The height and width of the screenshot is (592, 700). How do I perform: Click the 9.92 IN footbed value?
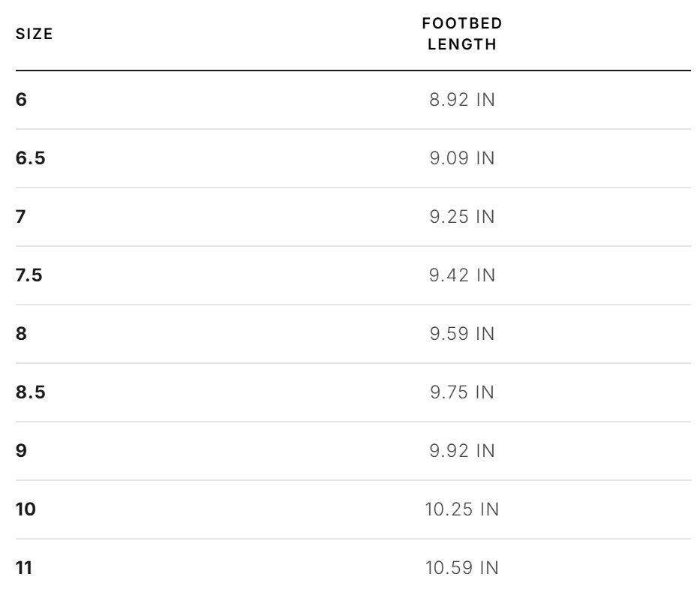tap(462, 450)
